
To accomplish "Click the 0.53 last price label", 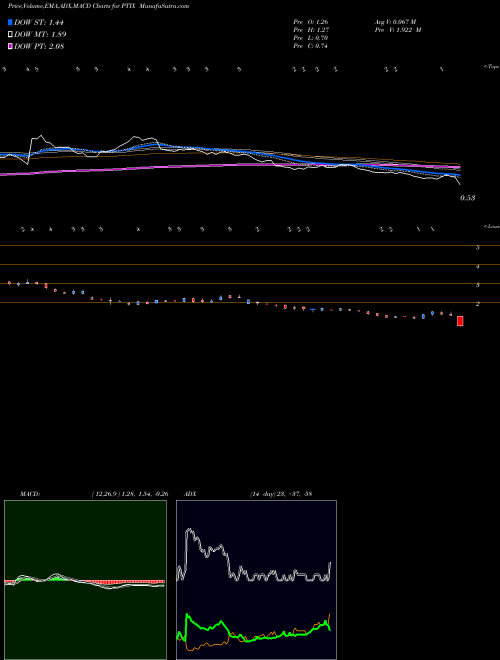I will [467, 198].
